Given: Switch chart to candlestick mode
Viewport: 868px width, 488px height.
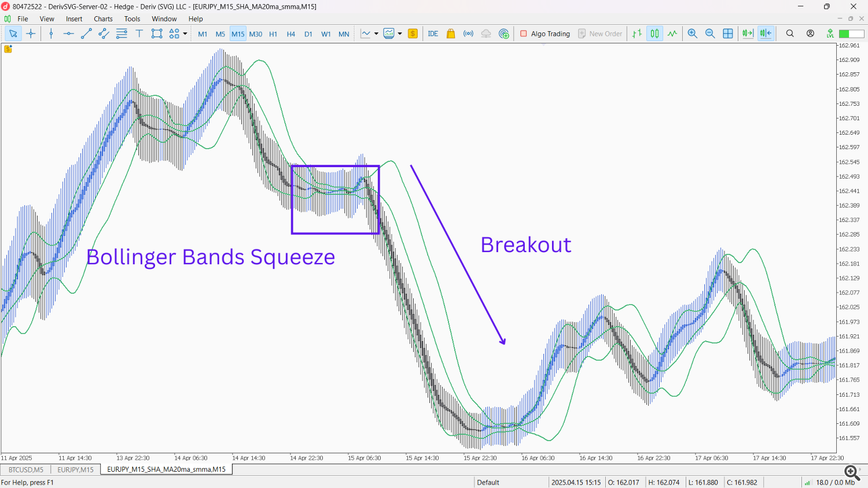Looking at the screenshot, I should [654, 34].
